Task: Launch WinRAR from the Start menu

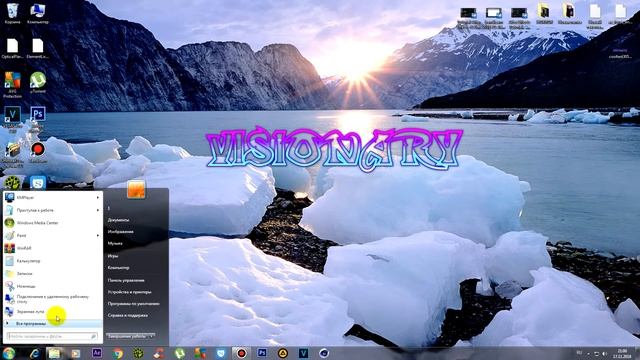Action: click(53, 248)
